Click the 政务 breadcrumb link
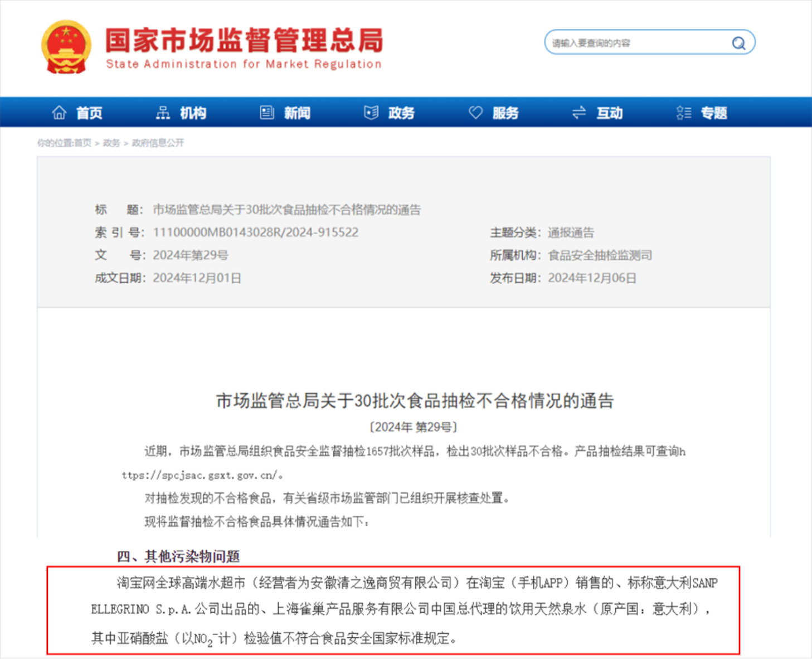This screenshot has width=812, height=659. click(x=111, y=143)
